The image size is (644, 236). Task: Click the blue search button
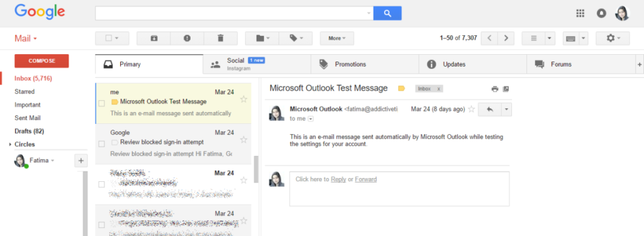387,13
